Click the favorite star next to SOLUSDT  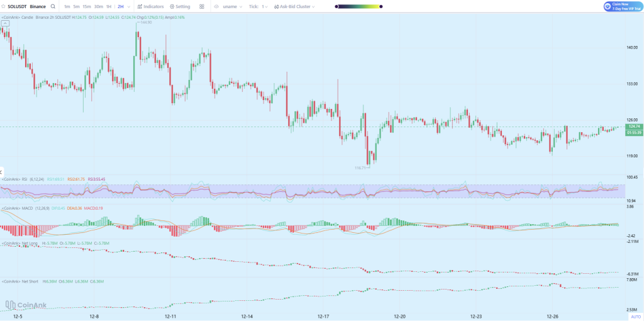click(4, 6)
